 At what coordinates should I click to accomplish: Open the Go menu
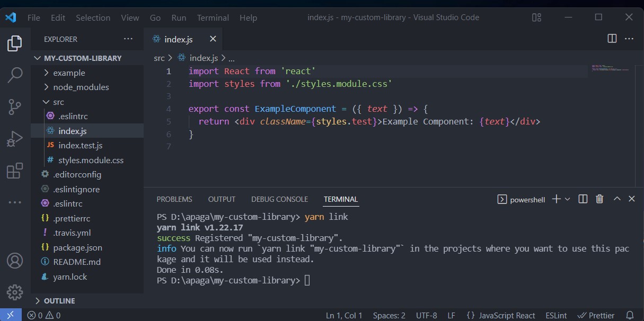pos(155,17)
